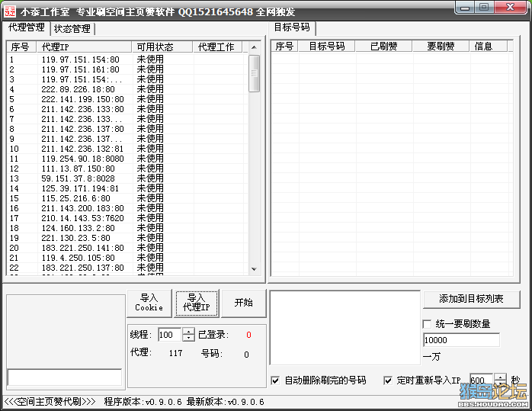The width and height of the screenshot is (532, 411).
Task: Uncheck 定时重新导入IP checkbox
Action: point(388,380)
